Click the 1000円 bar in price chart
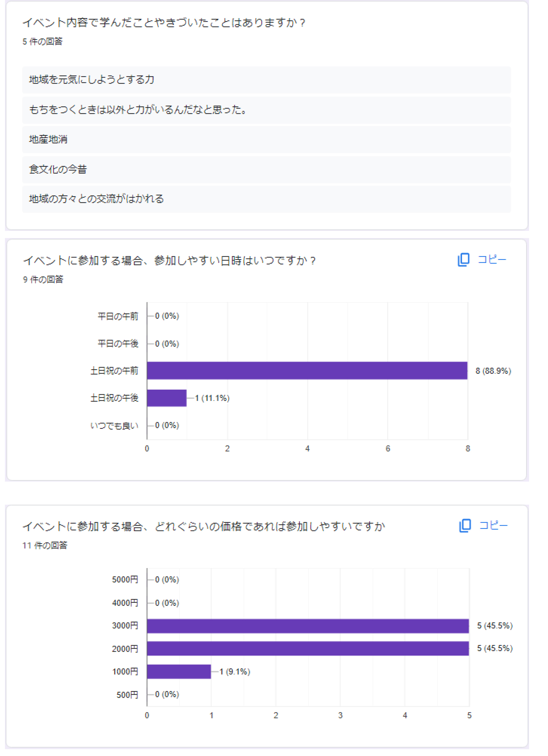This screenshot has width=548, height=756. 179,671
